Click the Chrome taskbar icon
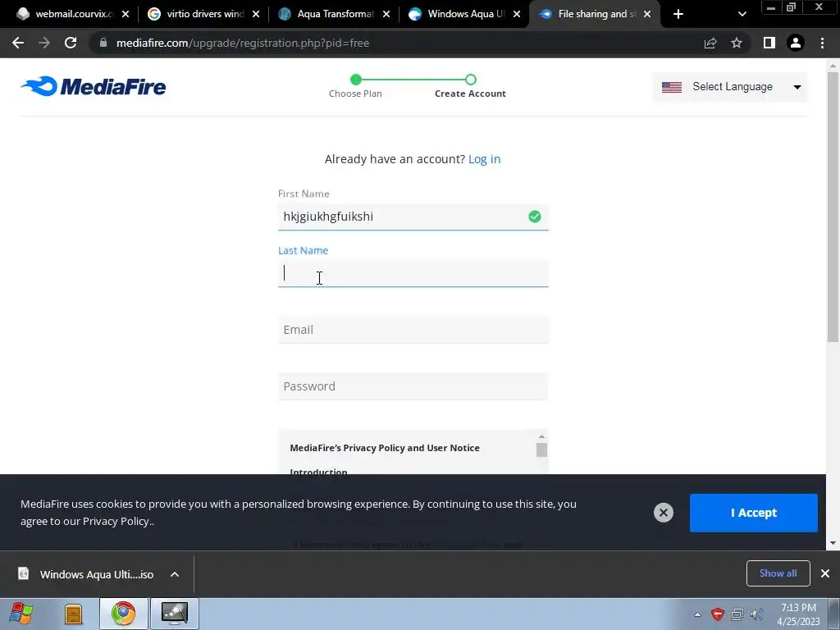Screen dimensions: 840x630 coord(123,614)
